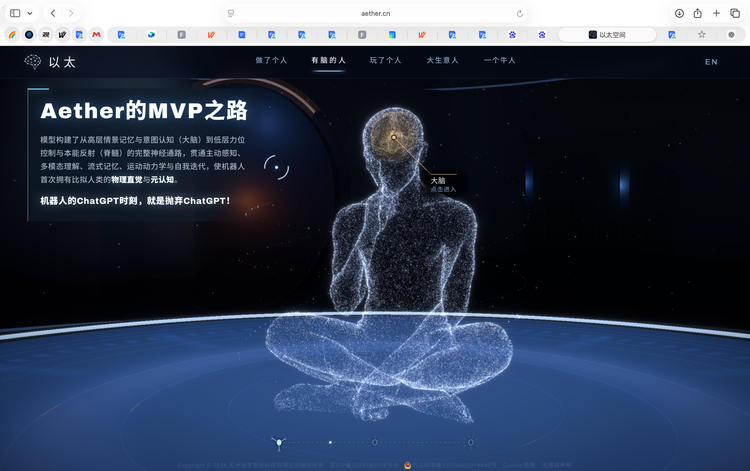This screenshot has height=471, width=750.
Task: Click the Safari sidebar toggle icon
Action: [x=15, y=13]
